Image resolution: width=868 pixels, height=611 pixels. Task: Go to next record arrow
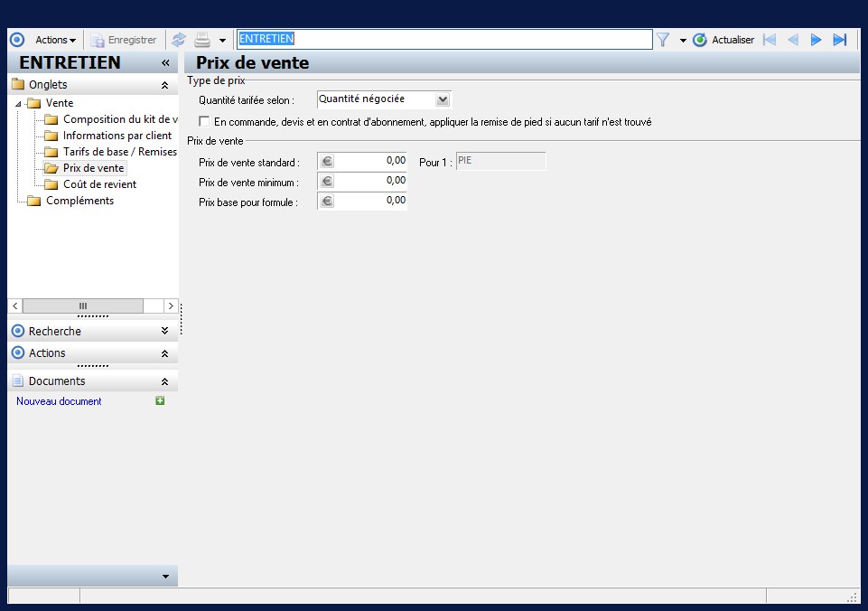click(816, 40)
